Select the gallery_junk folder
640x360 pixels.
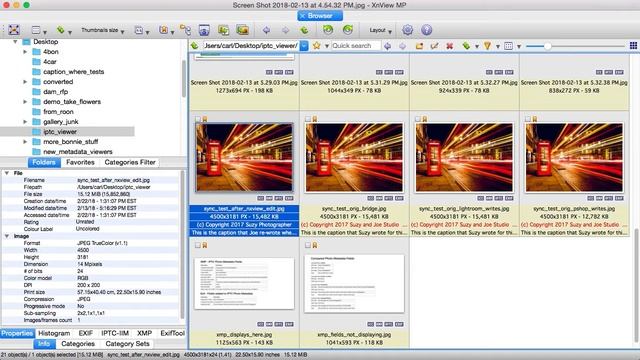[x=60, y=122]
